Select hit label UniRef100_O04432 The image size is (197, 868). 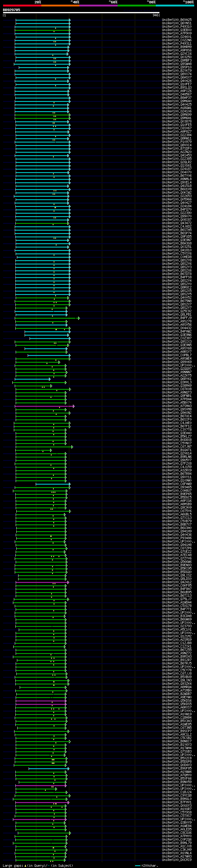pyautogui.click(x=177, y=328)
